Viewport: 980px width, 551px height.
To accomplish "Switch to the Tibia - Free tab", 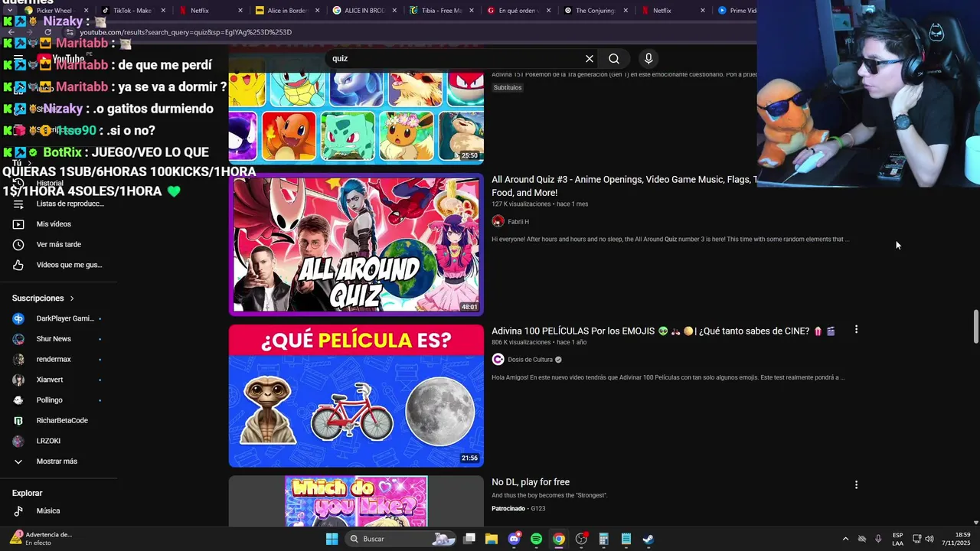I will coord(442,11).
